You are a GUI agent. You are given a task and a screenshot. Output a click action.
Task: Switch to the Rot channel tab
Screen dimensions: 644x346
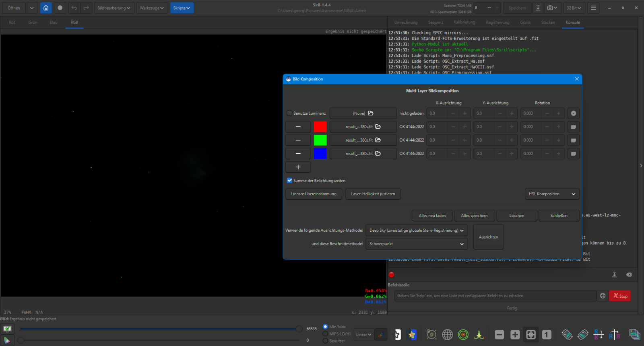pyautogui.click(x=12, y=23)
